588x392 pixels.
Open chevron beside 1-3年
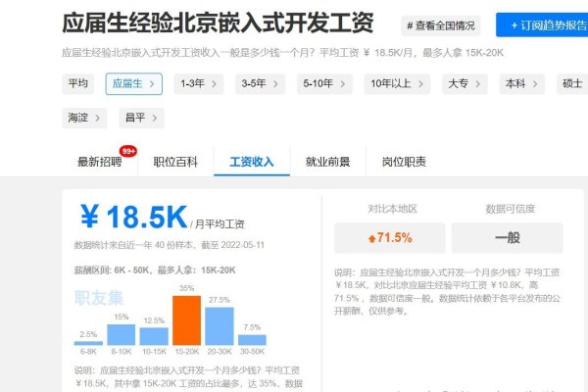[x=214, y=84]
